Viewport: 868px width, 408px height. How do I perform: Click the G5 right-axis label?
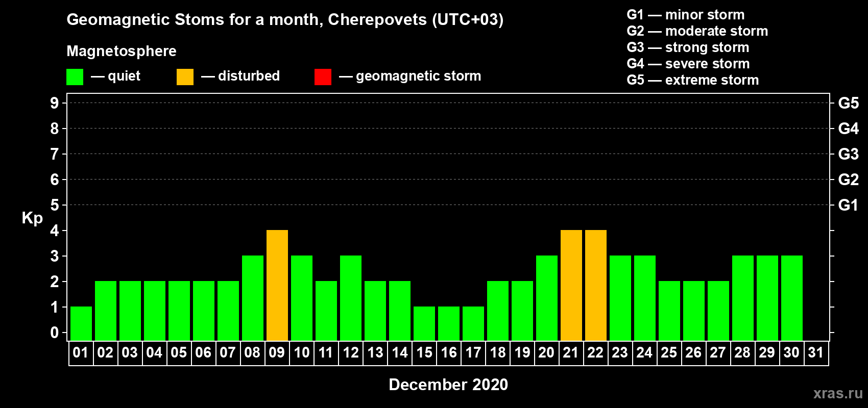849,103
